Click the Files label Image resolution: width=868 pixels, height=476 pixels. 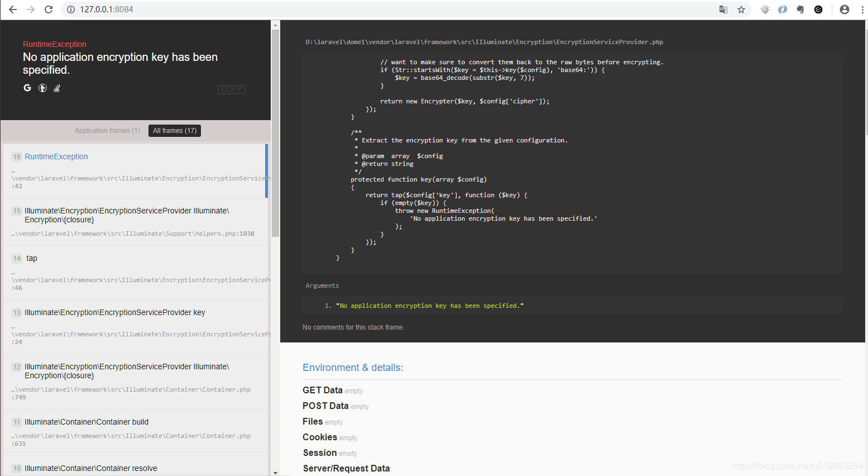pos(313,422)
